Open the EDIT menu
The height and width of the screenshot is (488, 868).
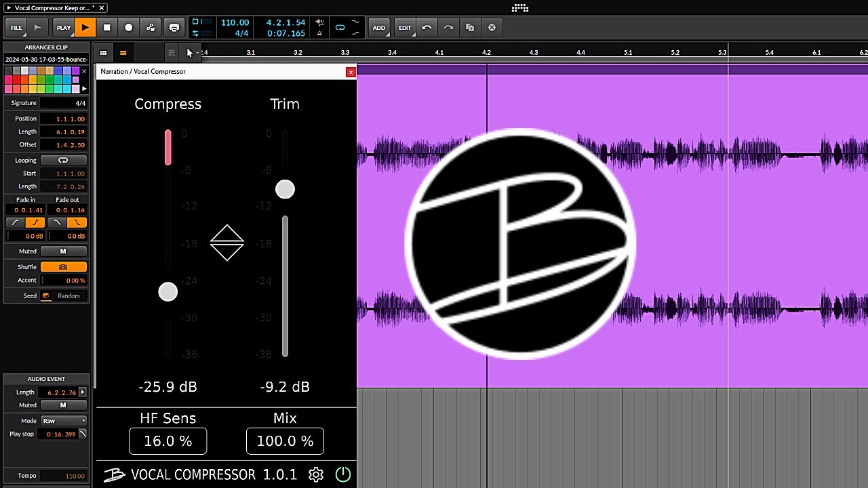tap(405, 28)
